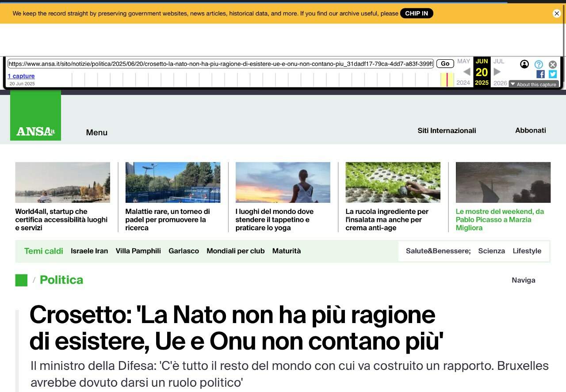Share the capture on Facebook

[540, 74]
